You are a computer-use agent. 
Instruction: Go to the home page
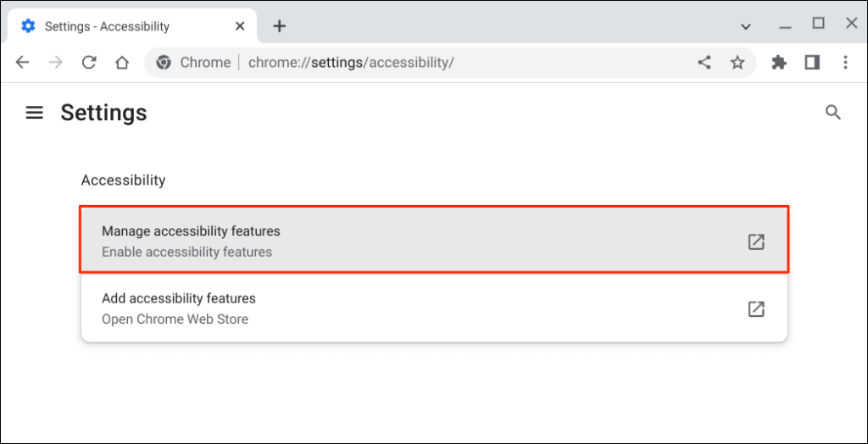coord(122,63)
